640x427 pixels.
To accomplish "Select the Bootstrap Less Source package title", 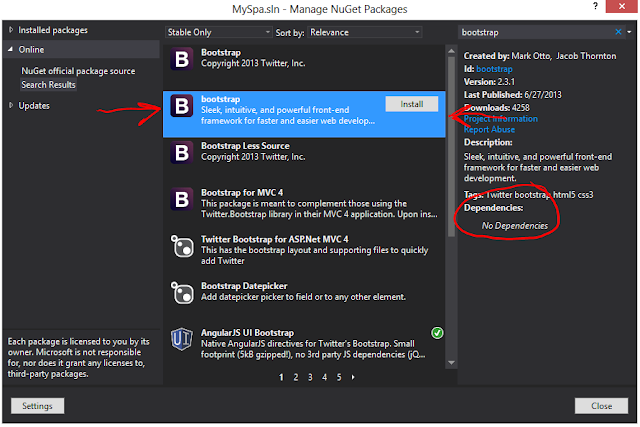I will coord(245,146).
